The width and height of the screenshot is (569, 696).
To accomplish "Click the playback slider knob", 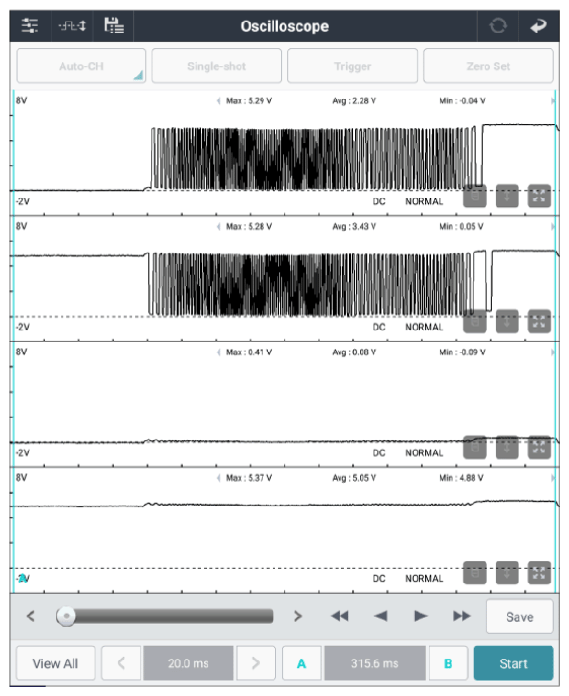I will click(66, 616).
